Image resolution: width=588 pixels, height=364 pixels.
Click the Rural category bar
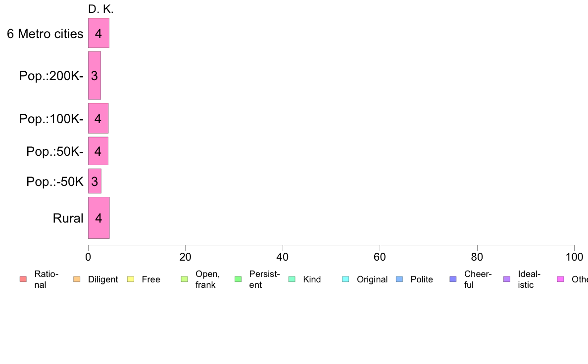(99, 218)
